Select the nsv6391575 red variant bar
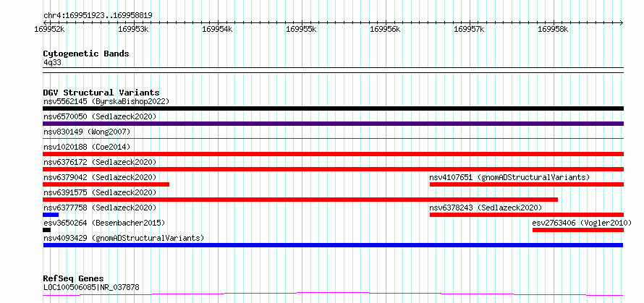This screenshot has height=303, width=644. coord(300,200)
